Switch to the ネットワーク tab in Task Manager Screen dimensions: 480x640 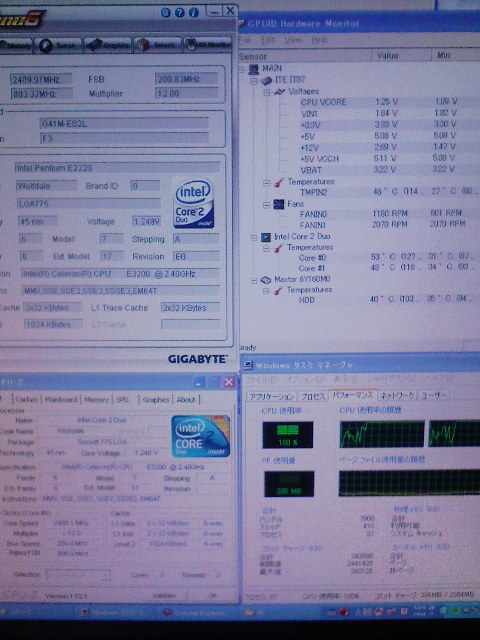[397, 395]
